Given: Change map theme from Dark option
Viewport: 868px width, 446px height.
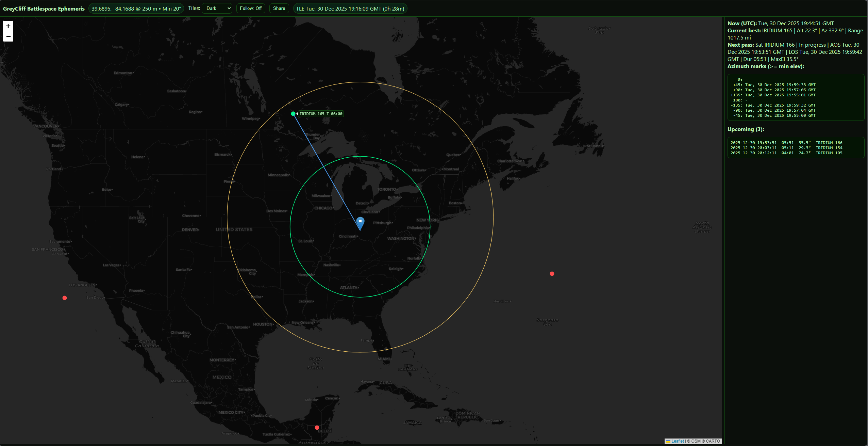Looking at the screenshot, I should coord(217,8).
